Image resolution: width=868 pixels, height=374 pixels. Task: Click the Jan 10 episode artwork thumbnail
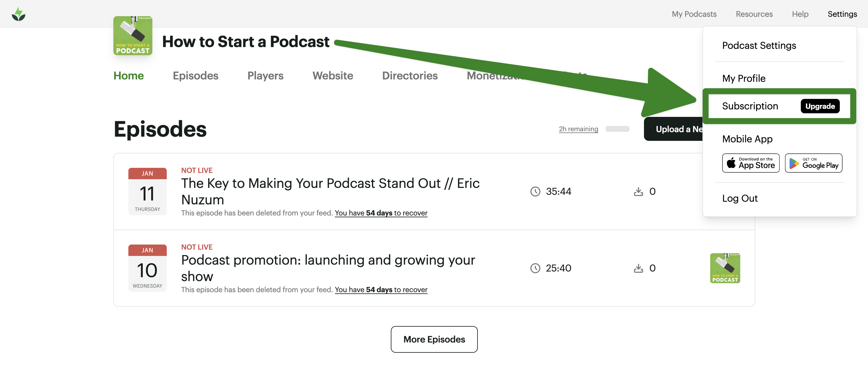pos(725,268)
